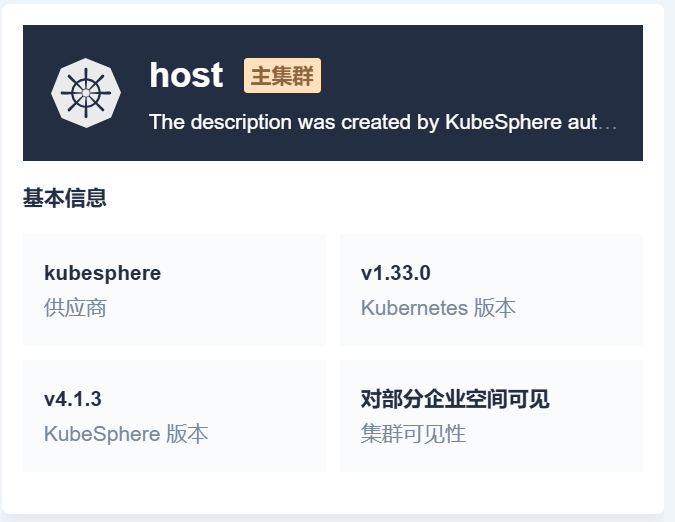Image resolution: width=675 pixels, height=522 pixels.
Task: Open the cluster visibility info card
Action: click(x=491, y=416)
